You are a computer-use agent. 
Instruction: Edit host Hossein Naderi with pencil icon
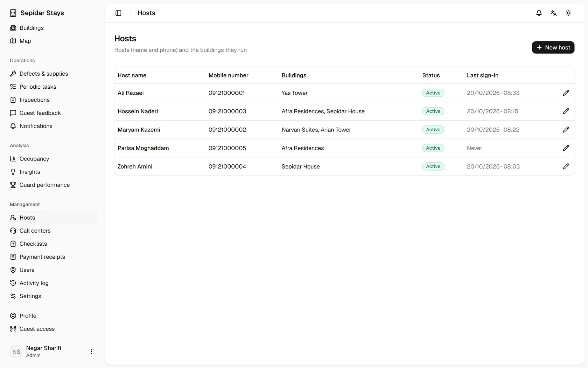click(566, 111)
